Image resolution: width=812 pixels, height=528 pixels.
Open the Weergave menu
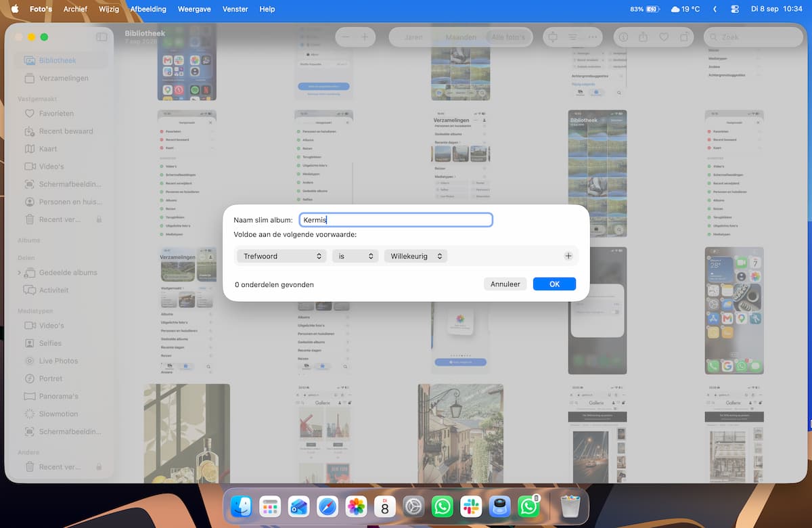click(194, 9)
